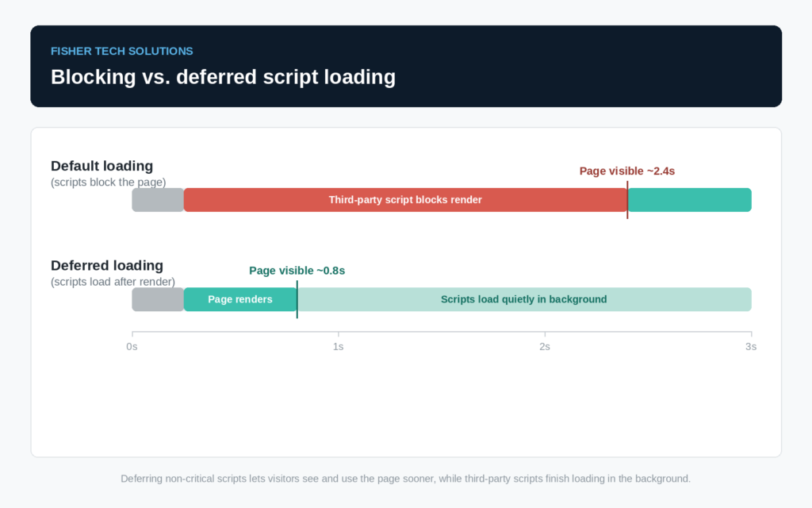Click the 'Page visible ~0.8s' marker label
Viewport: 812px width, 508px height.
click(x=297, y=271)
